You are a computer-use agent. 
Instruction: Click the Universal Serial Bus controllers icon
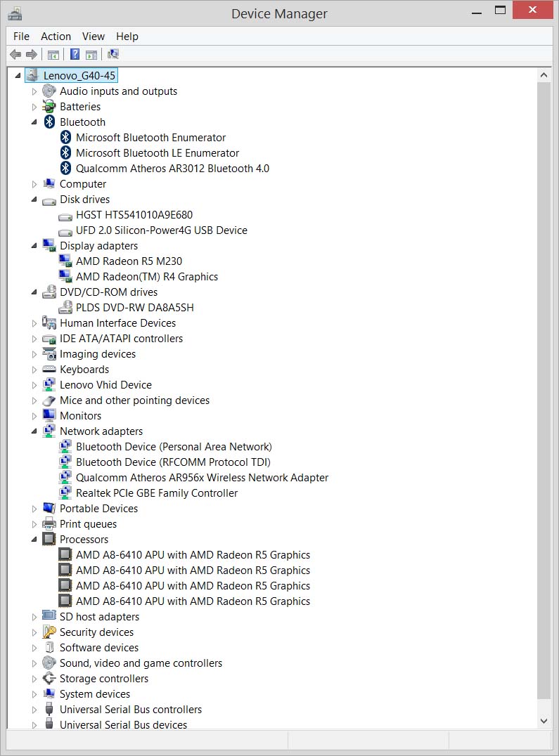[49, 709]
